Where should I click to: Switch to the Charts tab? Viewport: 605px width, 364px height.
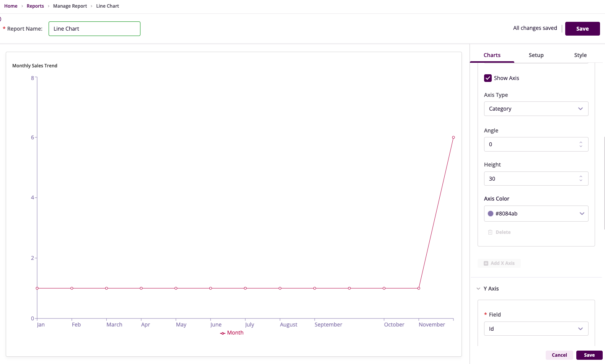492,55
